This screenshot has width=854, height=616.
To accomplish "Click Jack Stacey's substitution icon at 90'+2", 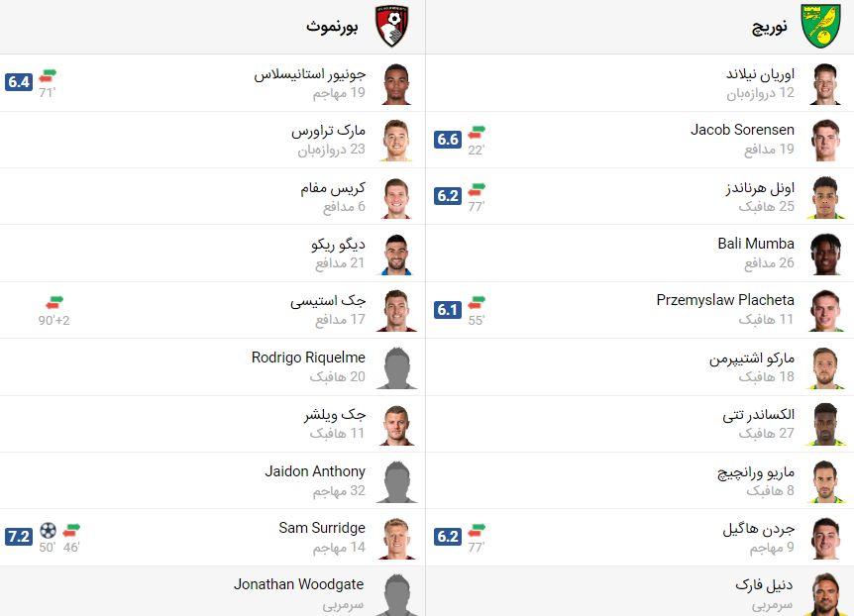I will point(54,302).
